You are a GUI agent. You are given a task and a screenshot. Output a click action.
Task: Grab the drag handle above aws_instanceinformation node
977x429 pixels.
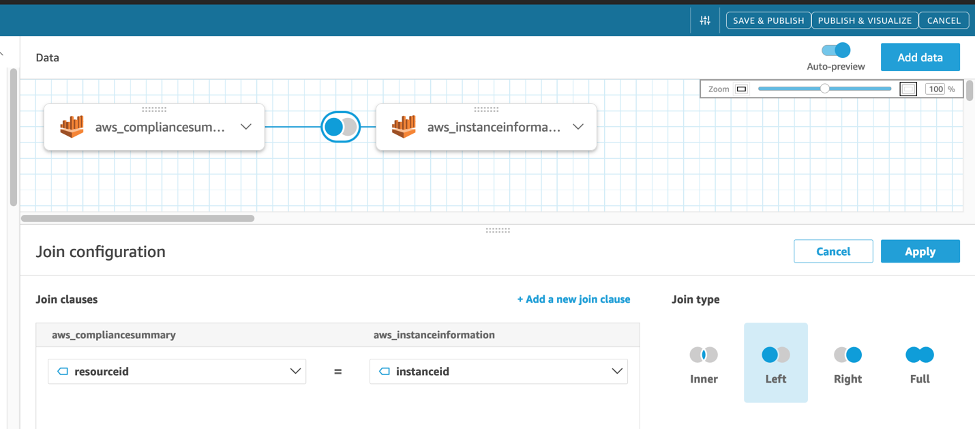click(x=486, y=110)
